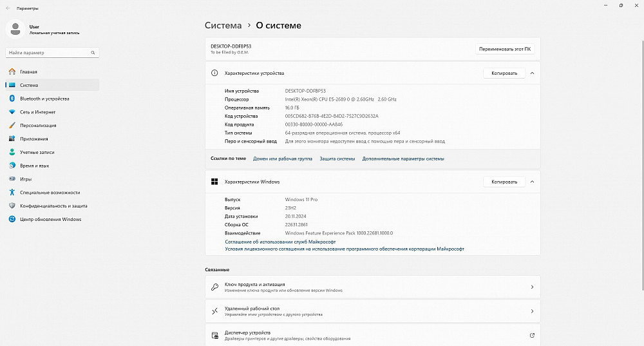
Task: Click the Приложения apps icon
Action: 12,139
